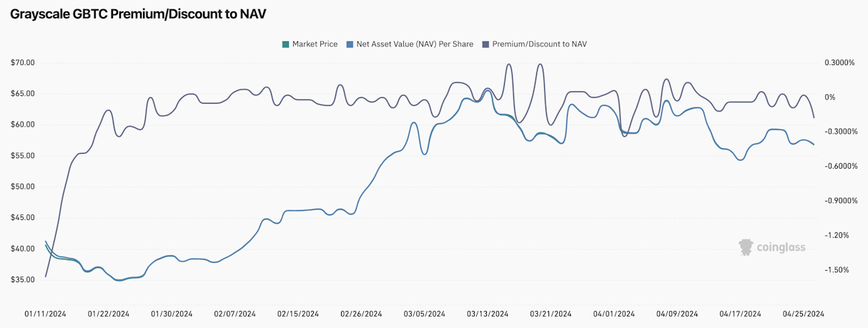Image resolution: width=868 pixels, height=328 pixels.
Task: Select the 04/01/2024 date axis label
Action: click(x=614, y=314)
